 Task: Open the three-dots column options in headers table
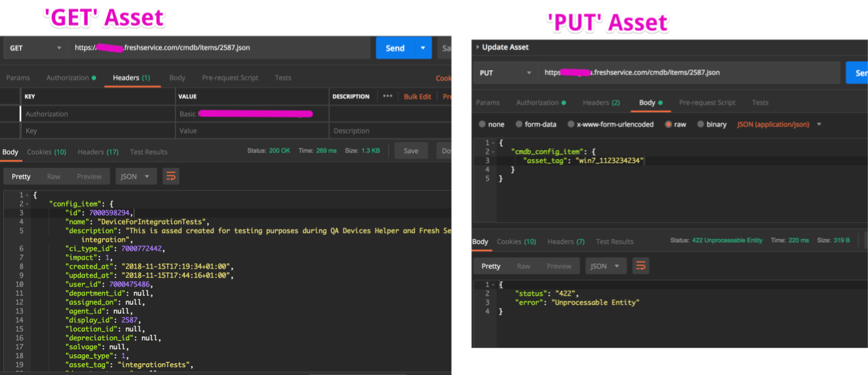pyautogui.click(x=388, y=97)
